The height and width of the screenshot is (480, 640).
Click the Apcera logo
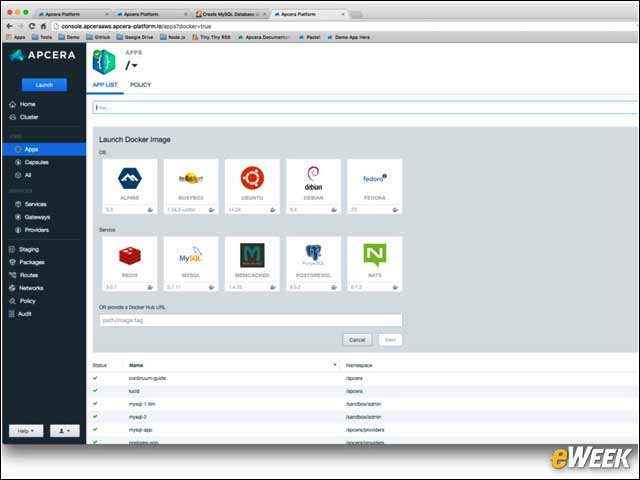click(x=43, y=55)
